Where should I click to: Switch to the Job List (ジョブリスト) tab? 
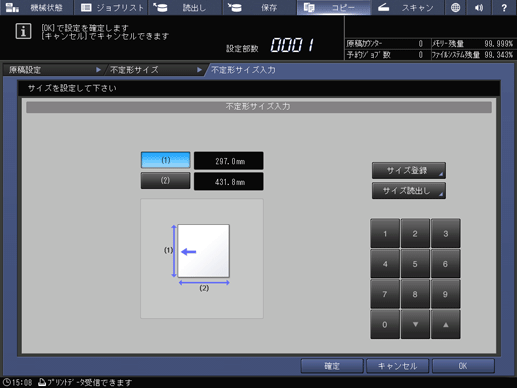111,7
